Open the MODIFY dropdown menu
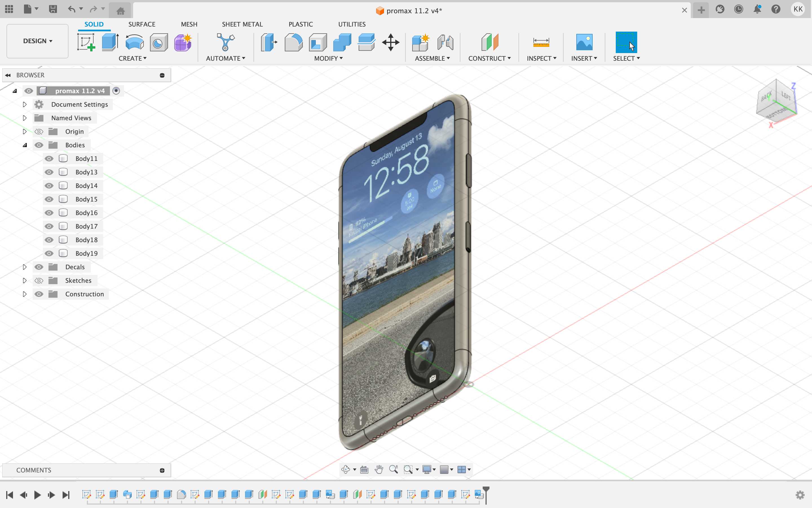 pos(328,58)
